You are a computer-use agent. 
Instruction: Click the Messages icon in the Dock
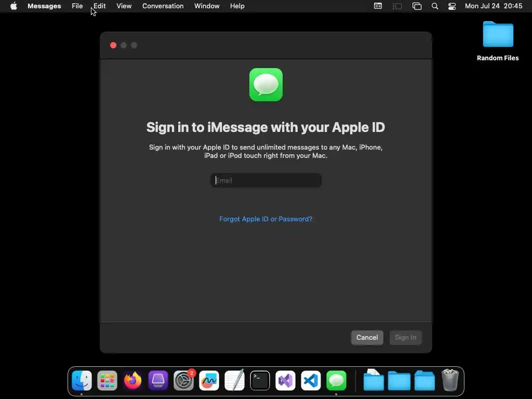pos(336,380)
